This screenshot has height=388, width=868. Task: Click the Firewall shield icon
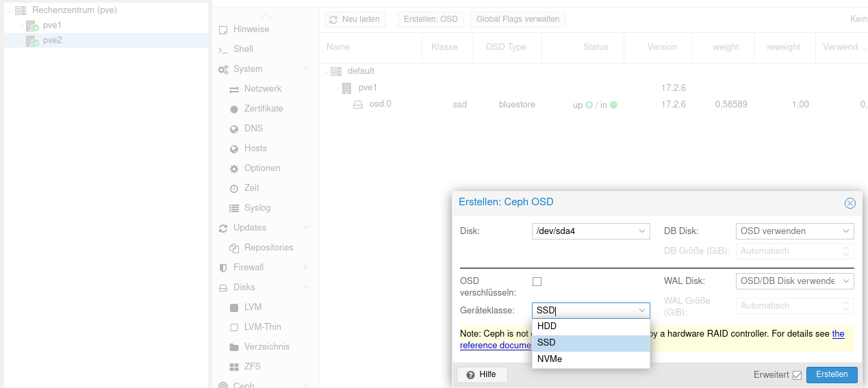[x=223, y=268]
